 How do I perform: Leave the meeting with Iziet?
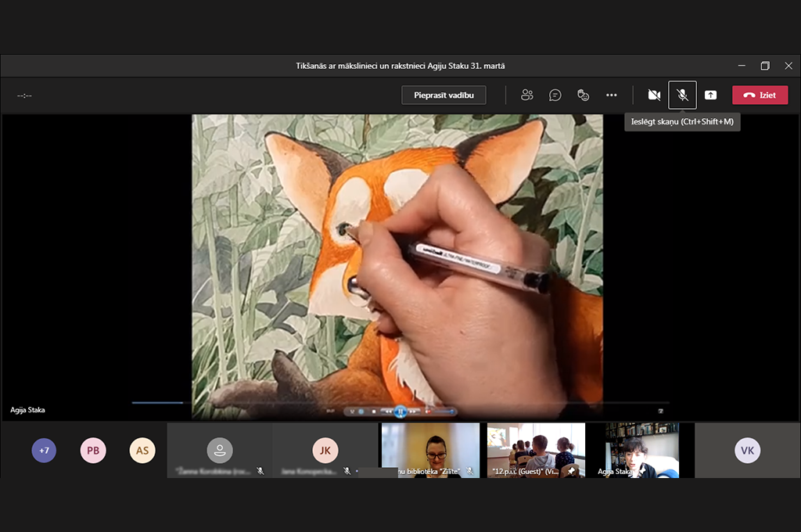(x=760, y=95)
